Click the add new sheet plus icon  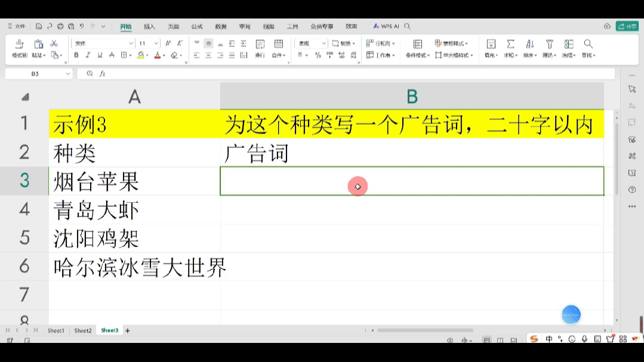click(127, 330)
